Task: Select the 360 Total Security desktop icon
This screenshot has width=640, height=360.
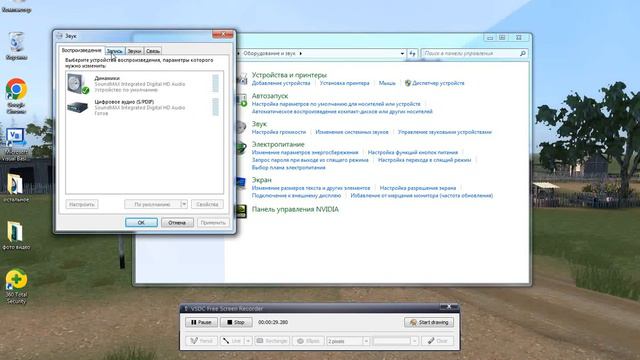Action: click(x=16, y=287)
